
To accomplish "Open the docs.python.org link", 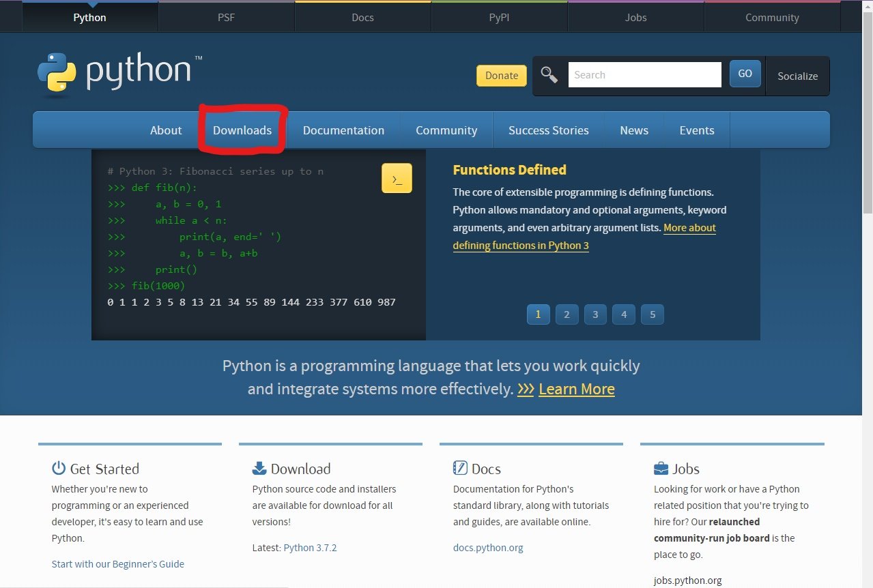I will (488, 548).
